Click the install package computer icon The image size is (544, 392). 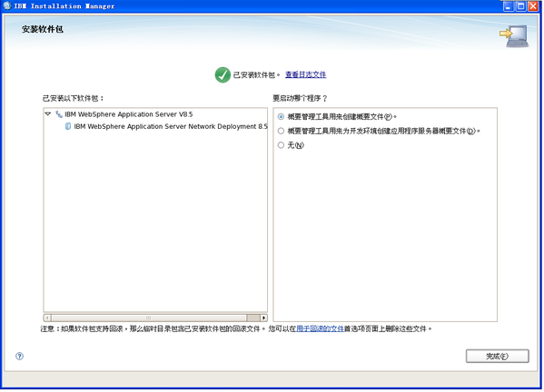pyautogui.click(x=514, y=36)
